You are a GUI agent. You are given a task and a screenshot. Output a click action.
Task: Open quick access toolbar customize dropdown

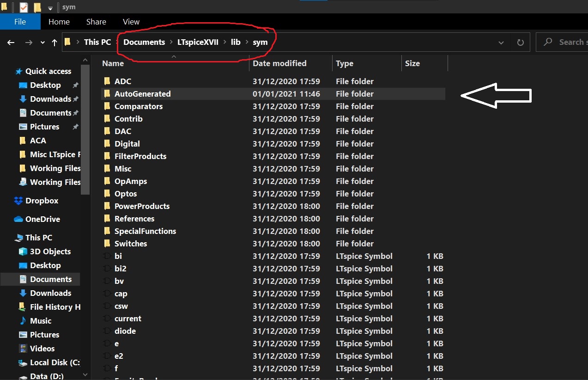coord(50,8)
